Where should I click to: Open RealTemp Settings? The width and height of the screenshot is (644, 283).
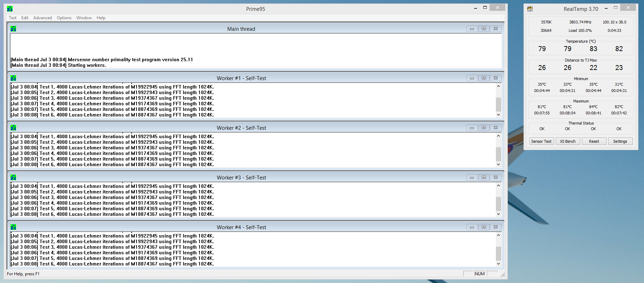620,141
